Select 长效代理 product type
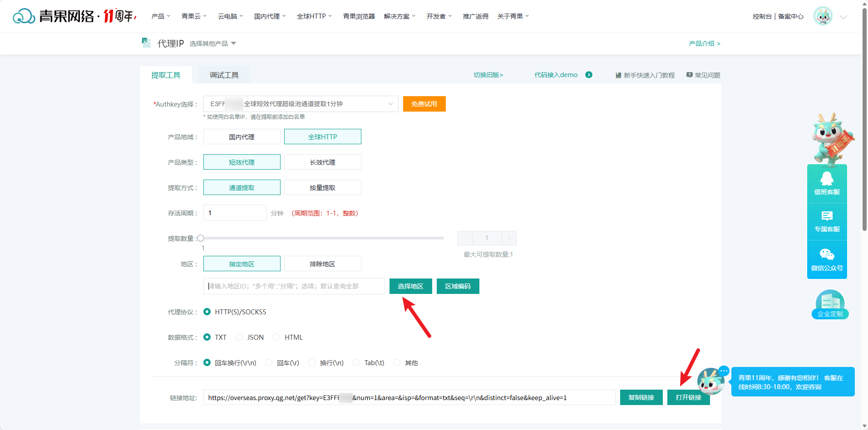868x430 pixels. tap(322, 162)
